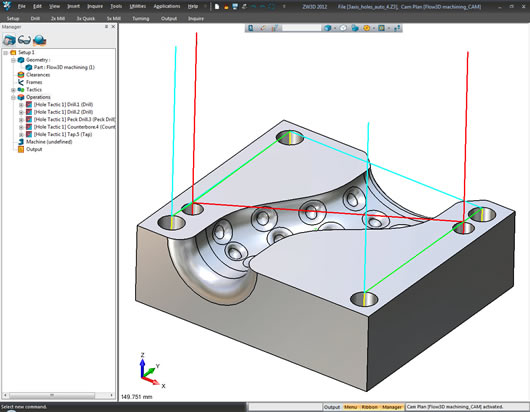
Task: Open the Inquire menu in menu bar
Action: [95, 6]
